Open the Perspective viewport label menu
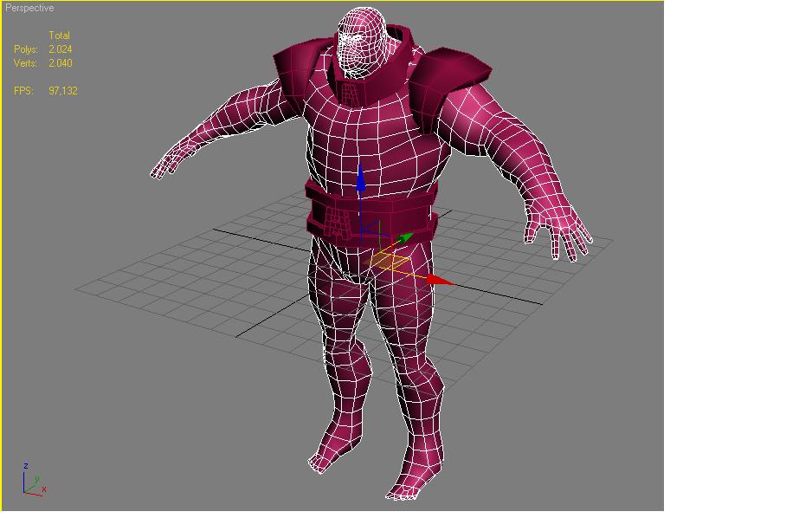Image resolution: width=812 pixels, height=531 pixels. 29,9
